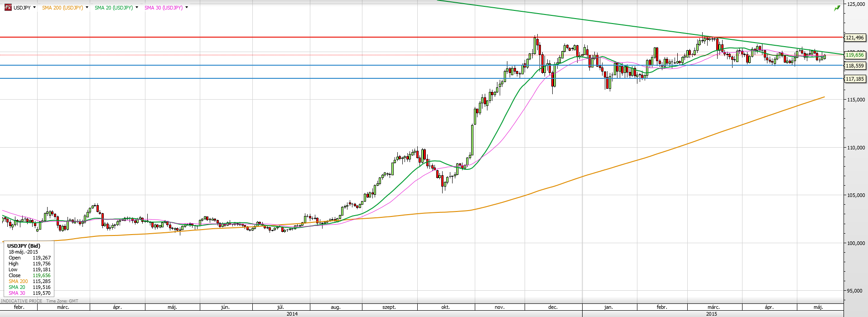The image size is (868, 317).
Task: Click the 100,000 price axis label
Action: (x=856, y=243)
